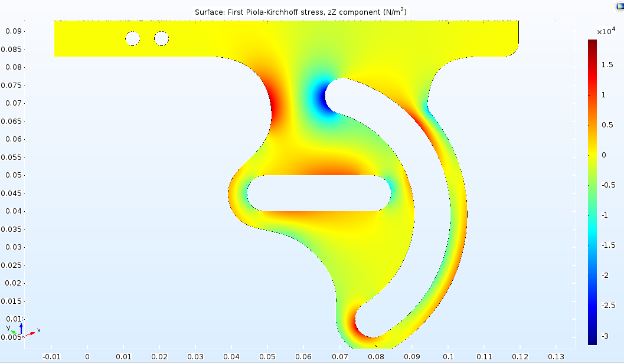Click the 0.13 tick label on the x-axis
The height and width of the screenshot is (364, 624).
pos(557,357)
